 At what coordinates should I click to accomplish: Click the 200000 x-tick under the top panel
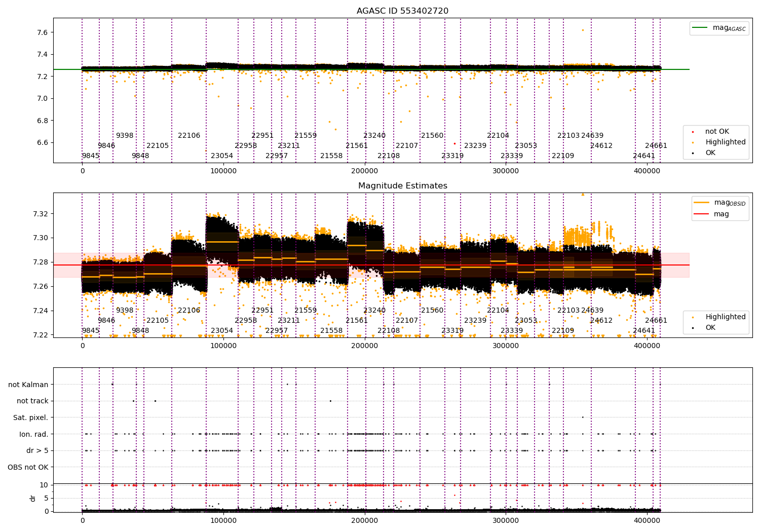[365, 172]
